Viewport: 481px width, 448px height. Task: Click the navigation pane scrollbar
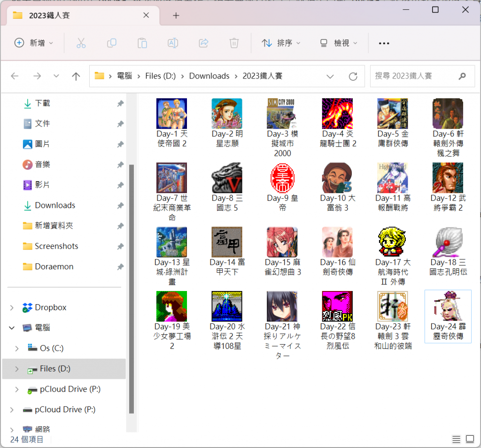132,289
